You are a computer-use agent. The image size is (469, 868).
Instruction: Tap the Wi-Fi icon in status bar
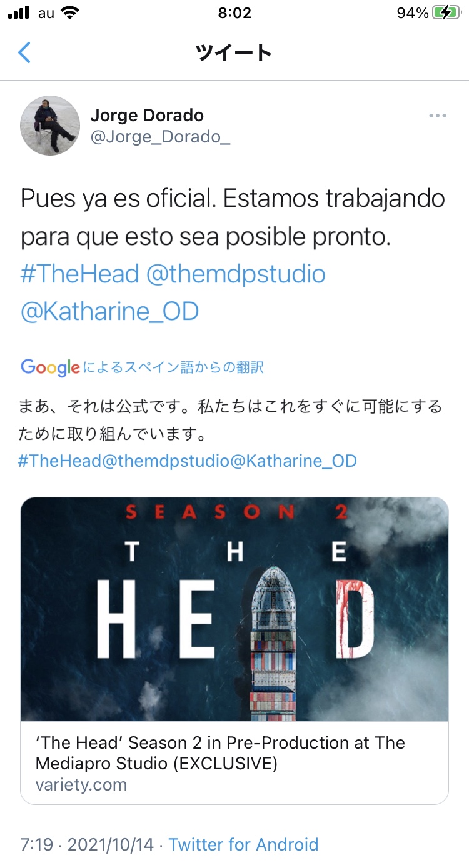[71, 12]
